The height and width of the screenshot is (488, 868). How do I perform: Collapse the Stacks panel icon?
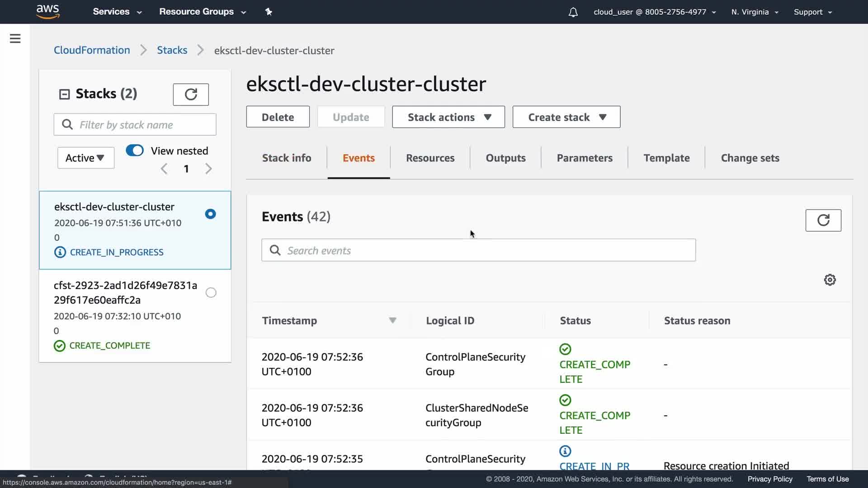(65, 94)
